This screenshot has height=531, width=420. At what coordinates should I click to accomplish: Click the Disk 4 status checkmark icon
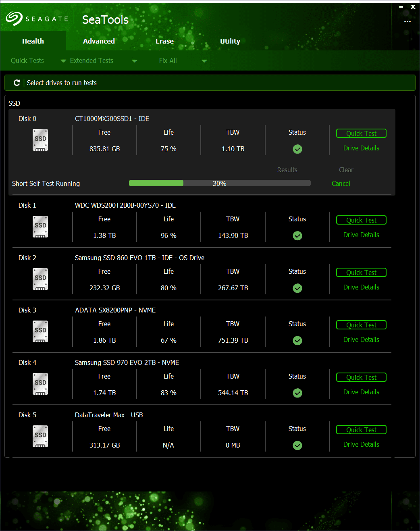tap(297, 393)
